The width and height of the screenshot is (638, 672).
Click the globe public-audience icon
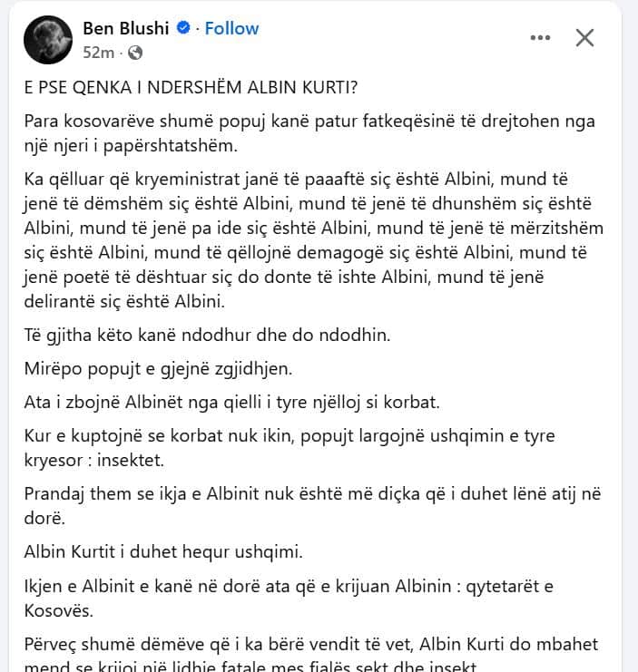coord(135,53)
